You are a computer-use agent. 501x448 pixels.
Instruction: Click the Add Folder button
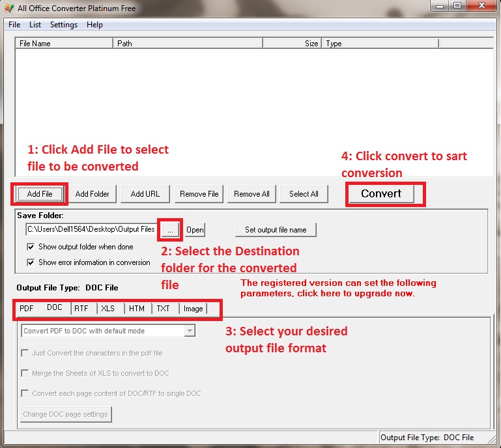click(93, 194)
